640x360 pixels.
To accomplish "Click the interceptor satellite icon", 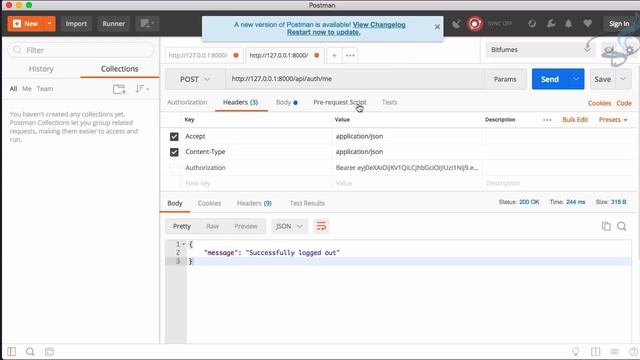I will coord(456,24).
